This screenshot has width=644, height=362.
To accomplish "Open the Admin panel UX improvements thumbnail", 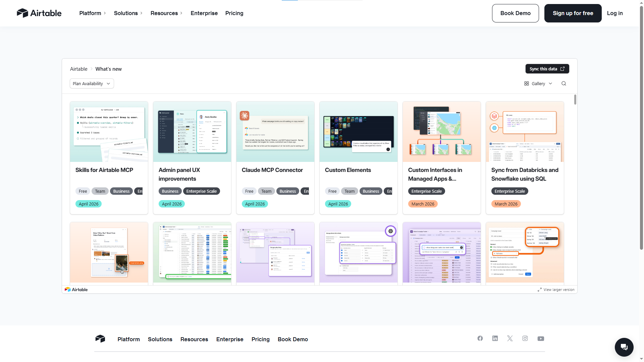I will 192,132.
